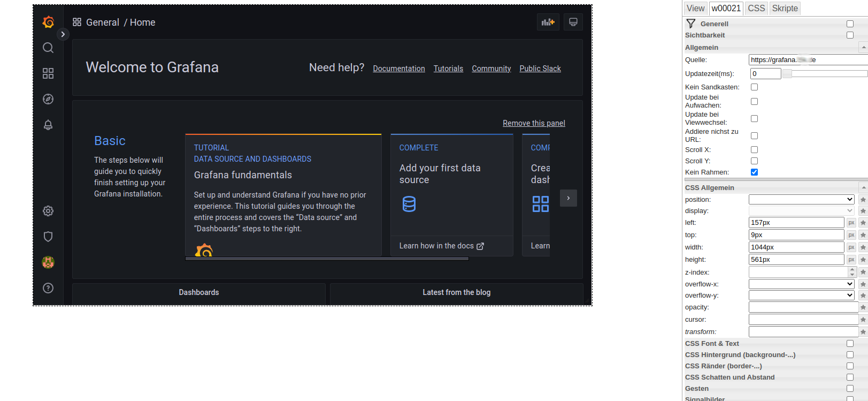Viewport: 868px width, 401px height.
Task: Toggle the Sichtbarkeit section checkbox
Action: click(x=850, y=35)
